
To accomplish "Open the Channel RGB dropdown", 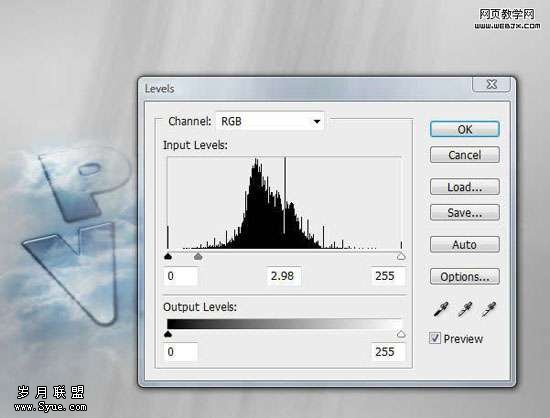I will [270, 121].
